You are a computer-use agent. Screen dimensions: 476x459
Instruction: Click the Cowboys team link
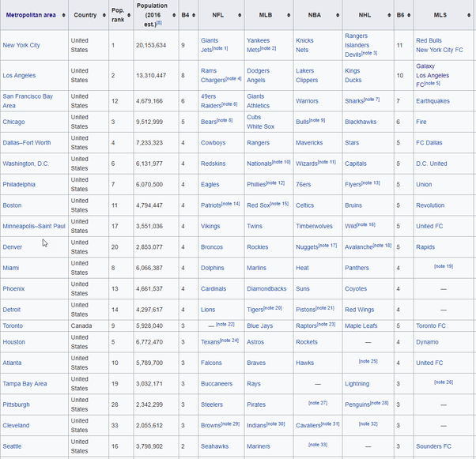(213, 143)
